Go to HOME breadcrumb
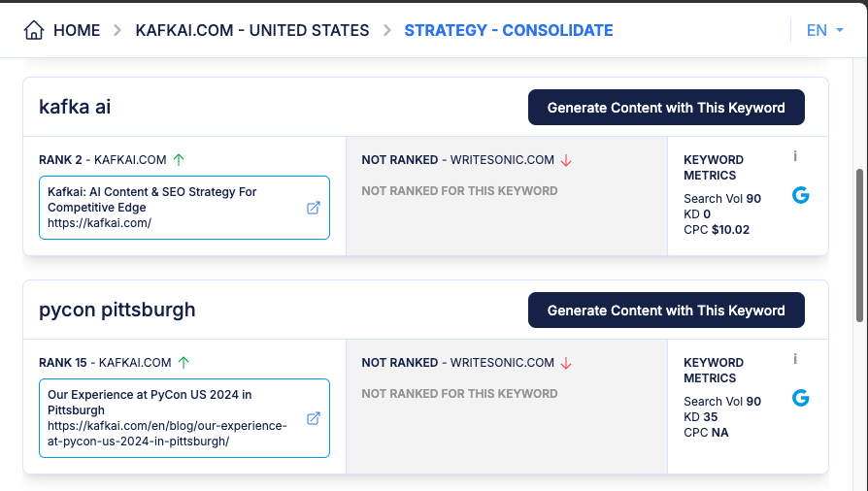The image size is (868, 491). click(x=77, y=30)
